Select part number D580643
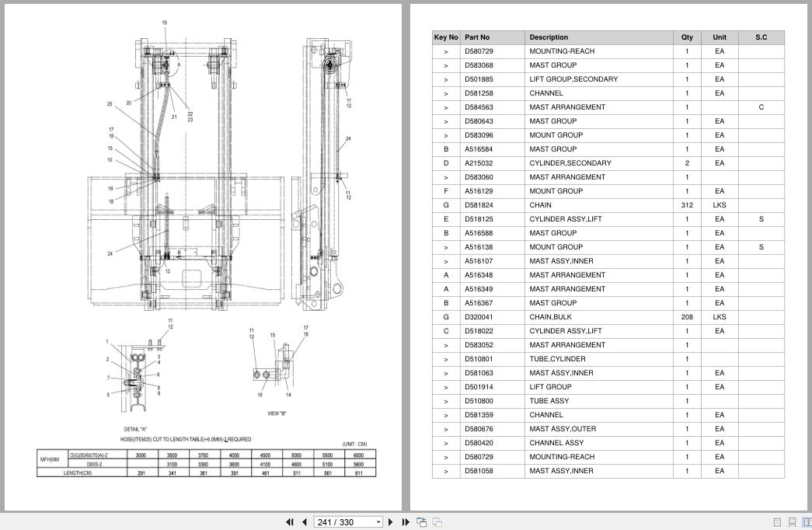Image resolution: width=812 pixels, height=530 pixels. 479,121
